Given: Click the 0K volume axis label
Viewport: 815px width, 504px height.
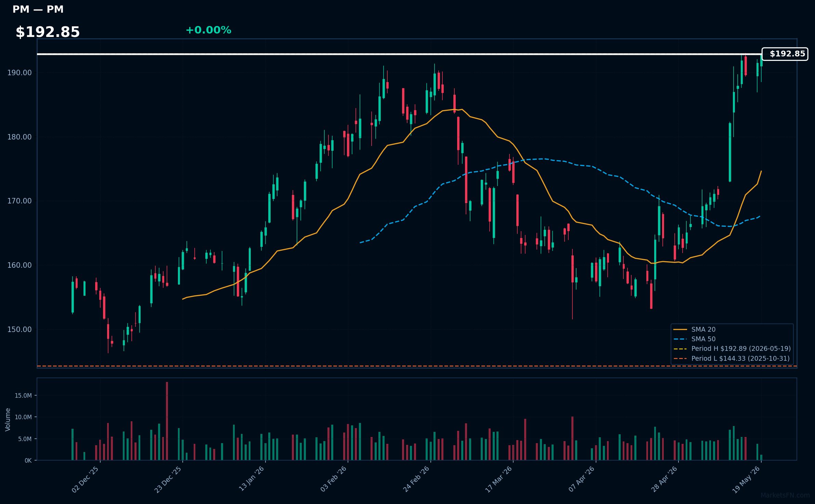Looking at the screenshot, I should tap(28, 461).
